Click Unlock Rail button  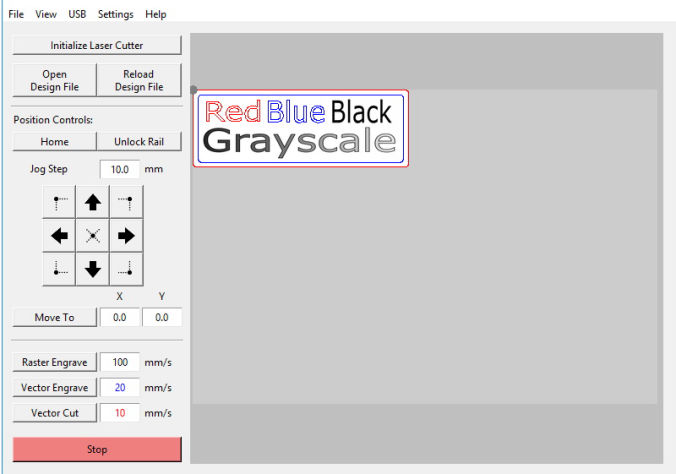tap(139, 141)
